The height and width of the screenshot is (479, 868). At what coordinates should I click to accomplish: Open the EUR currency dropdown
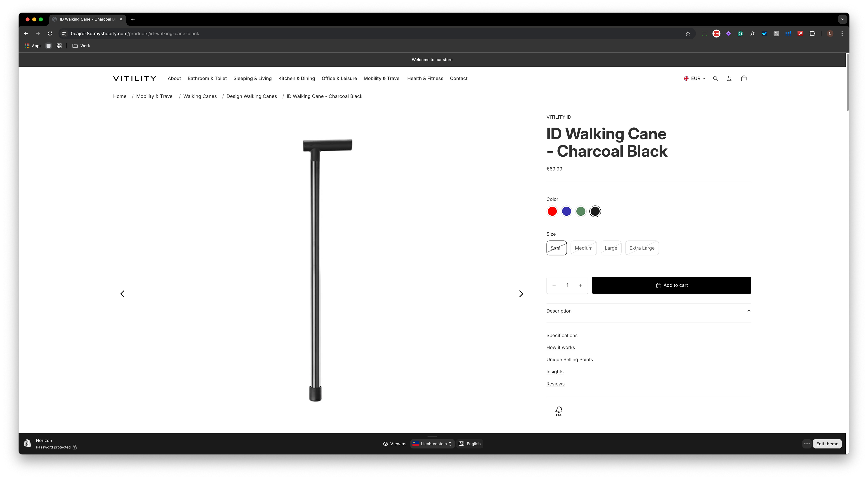pos(694,78)
